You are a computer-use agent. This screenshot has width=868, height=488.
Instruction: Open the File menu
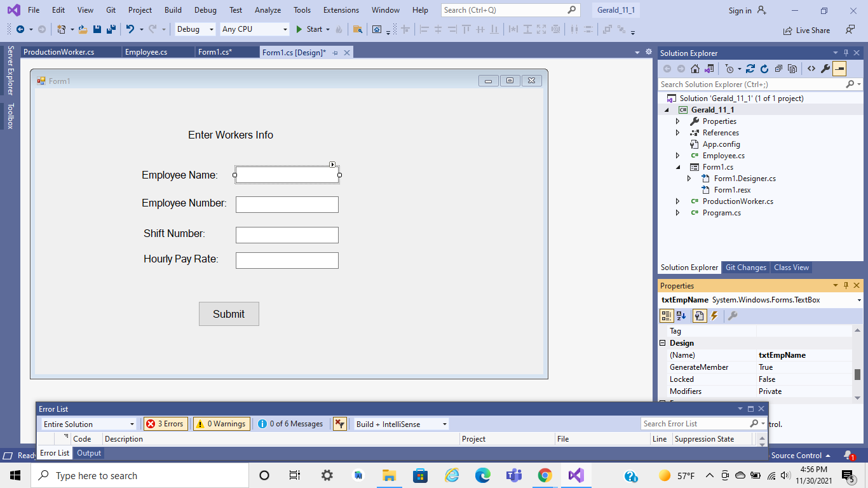pyautogui.click(x=34, y=10)
